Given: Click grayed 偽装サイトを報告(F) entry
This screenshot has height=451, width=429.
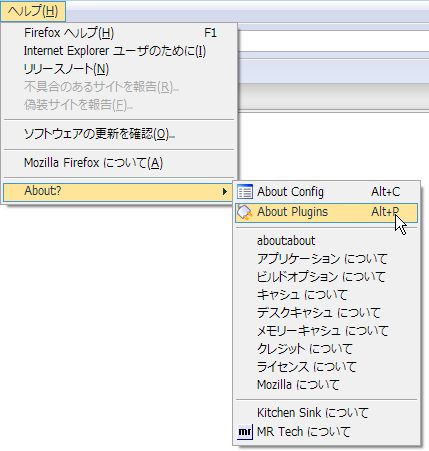Looking at the screenshot, I should coord(119,105).
